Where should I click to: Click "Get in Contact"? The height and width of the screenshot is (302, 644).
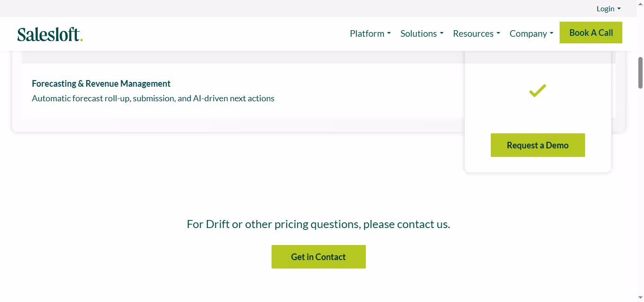click(x=318, y=256)
